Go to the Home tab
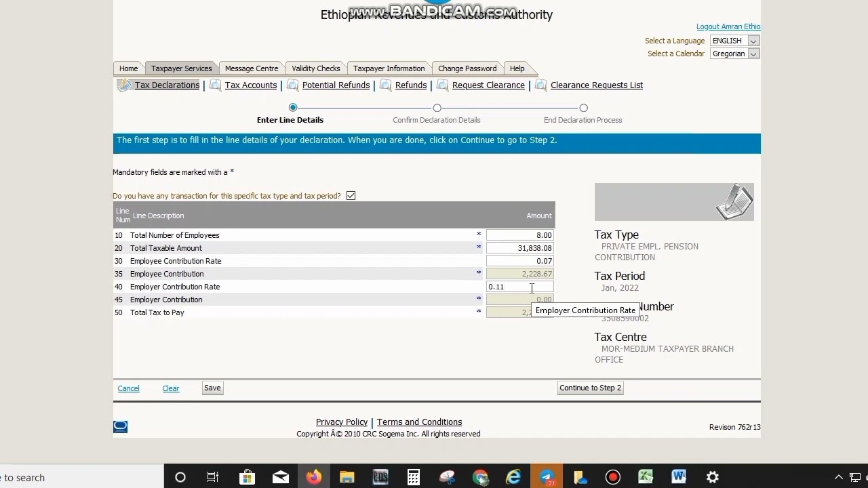 pos(128,68)
